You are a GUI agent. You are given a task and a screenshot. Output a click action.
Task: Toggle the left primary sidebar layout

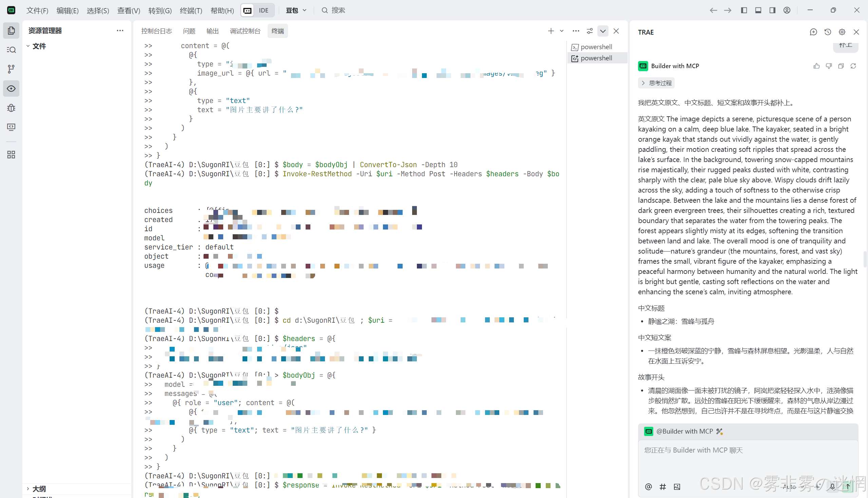[x=744, y=10]
